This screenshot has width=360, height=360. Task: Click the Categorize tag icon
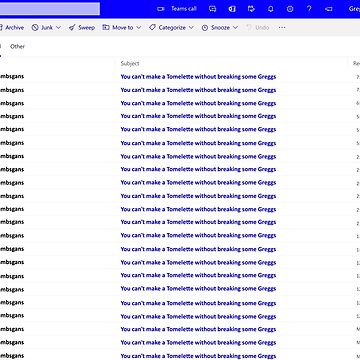(152, 28)
